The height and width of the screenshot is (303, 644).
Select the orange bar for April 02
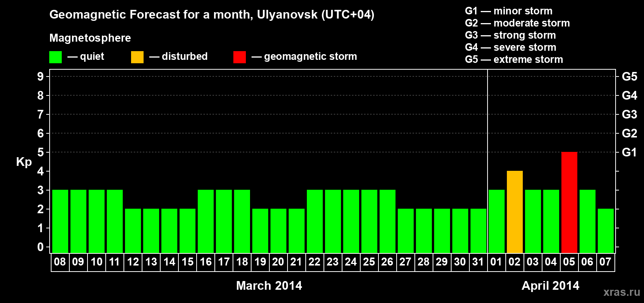[x=515, y=212]
